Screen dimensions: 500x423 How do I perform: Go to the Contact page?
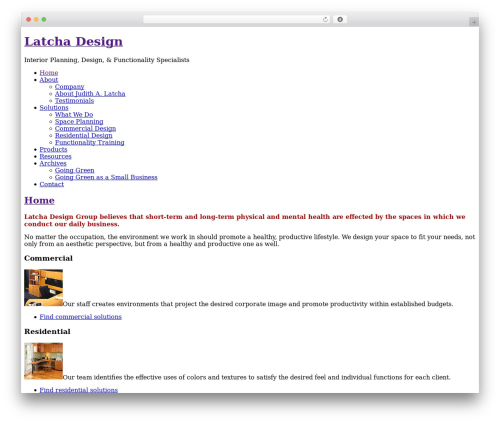click(52, 184)
